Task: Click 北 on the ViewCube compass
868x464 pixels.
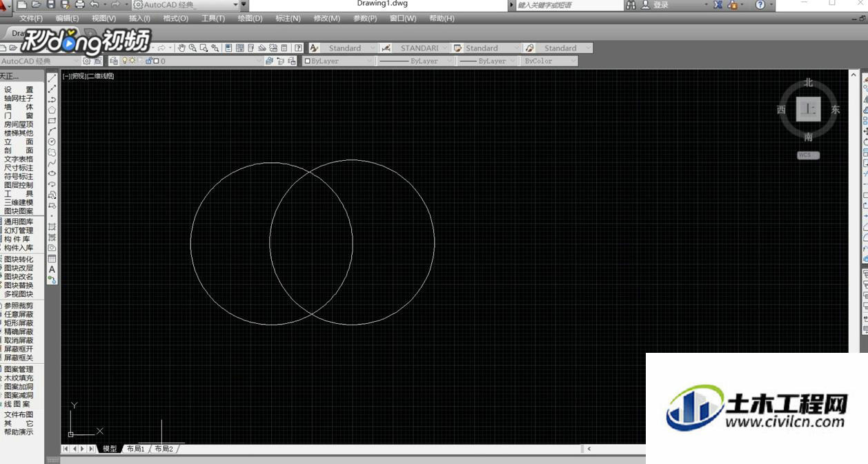Action: (x=808, y=83)
